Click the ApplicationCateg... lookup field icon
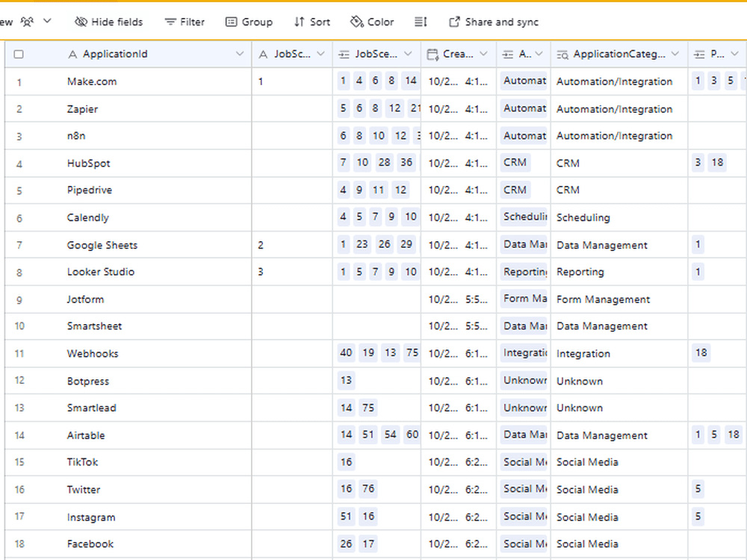 tap(562, 55)
